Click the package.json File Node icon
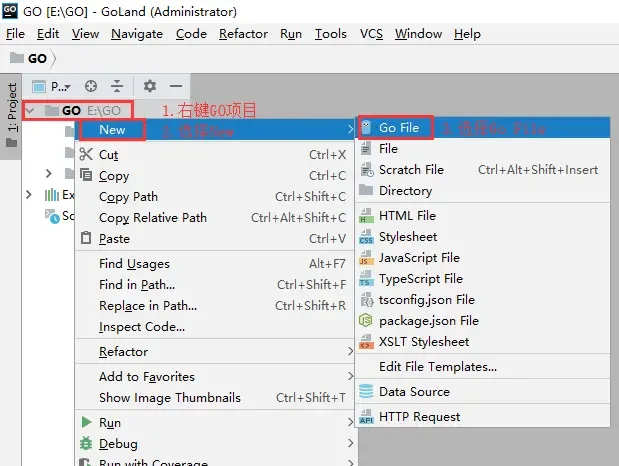This screenshot has height=466, width=619. (366, 320)
